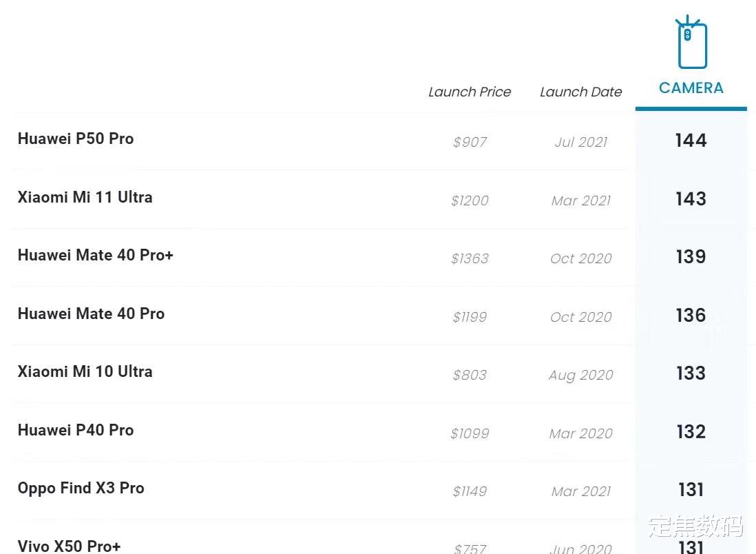
Task: Open the Vivo X50 Pro+ link
Action: 68,546
